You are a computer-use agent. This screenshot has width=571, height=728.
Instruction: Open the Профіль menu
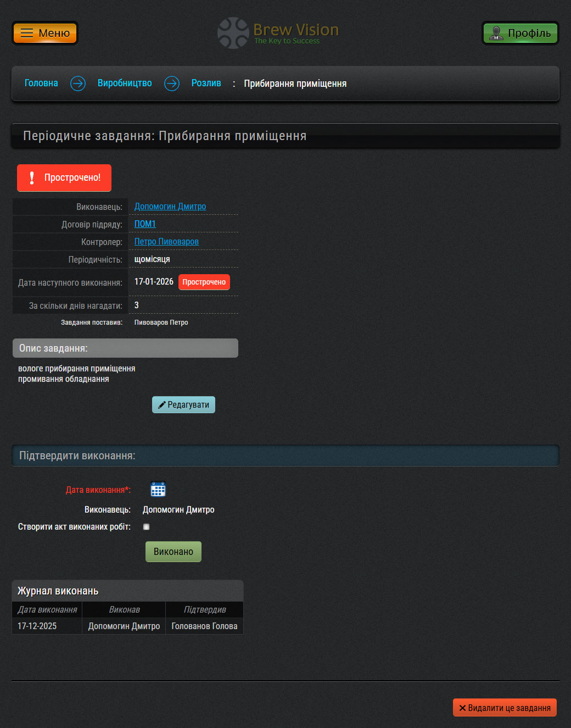click(x=520, y=34)
